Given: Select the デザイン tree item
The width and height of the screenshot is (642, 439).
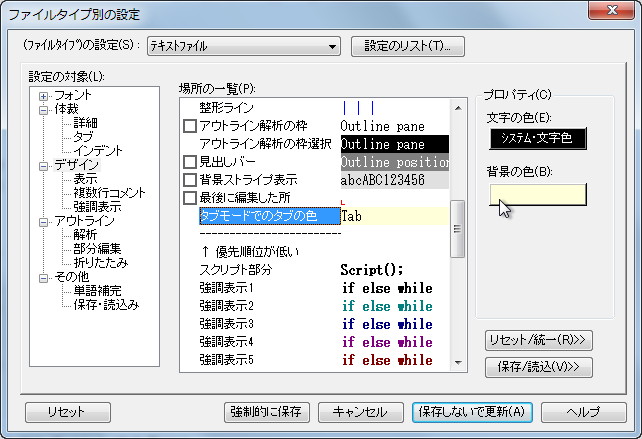Looking at the screenshot, I should click(x=77, y=165).
